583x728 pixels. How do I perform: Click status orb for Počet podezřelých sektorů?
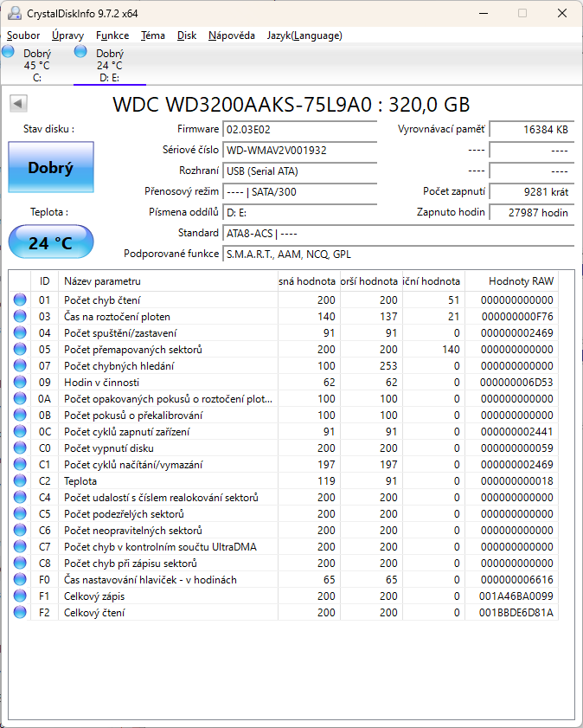20,513
